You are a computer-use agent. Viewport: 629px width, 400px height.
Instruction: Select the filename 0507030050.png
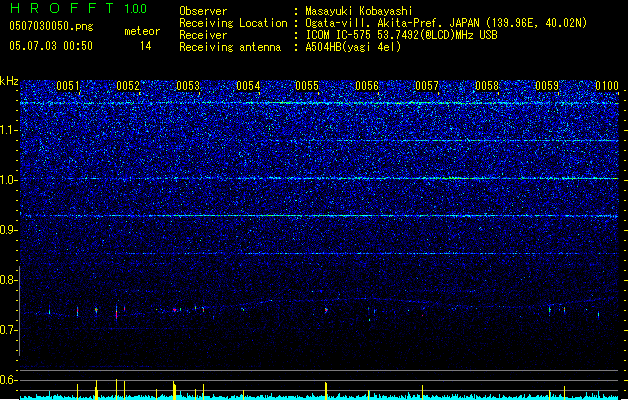coord(51,26)
